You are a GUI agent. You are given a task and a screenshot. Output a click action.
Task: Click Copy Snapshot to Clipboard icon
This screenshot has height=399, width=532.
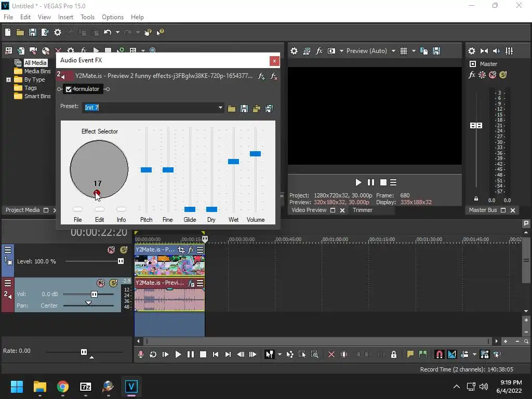coord(424,51)
